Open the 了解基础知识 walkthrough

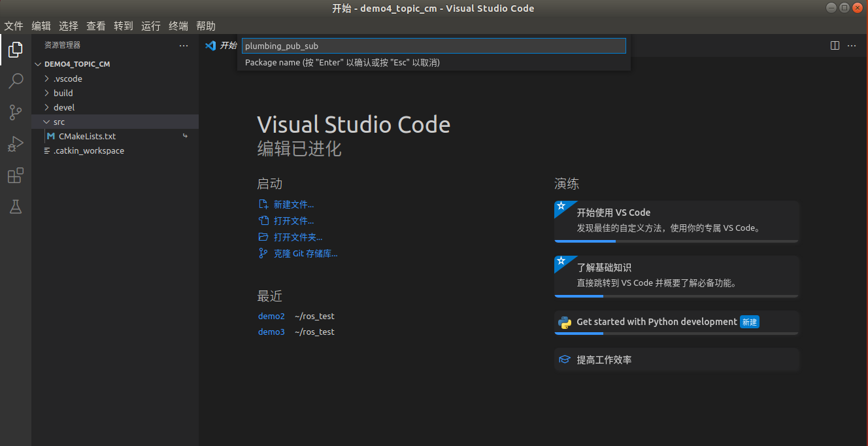(x=676, y=277)
